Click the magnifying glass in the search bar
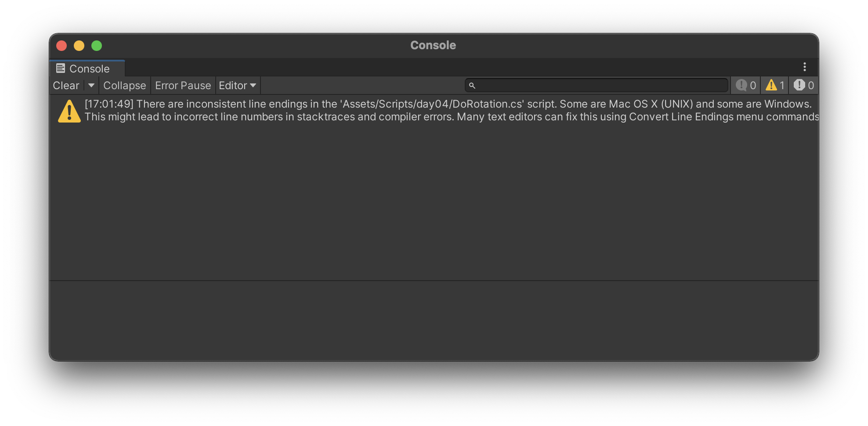 [x=472, y=85]
